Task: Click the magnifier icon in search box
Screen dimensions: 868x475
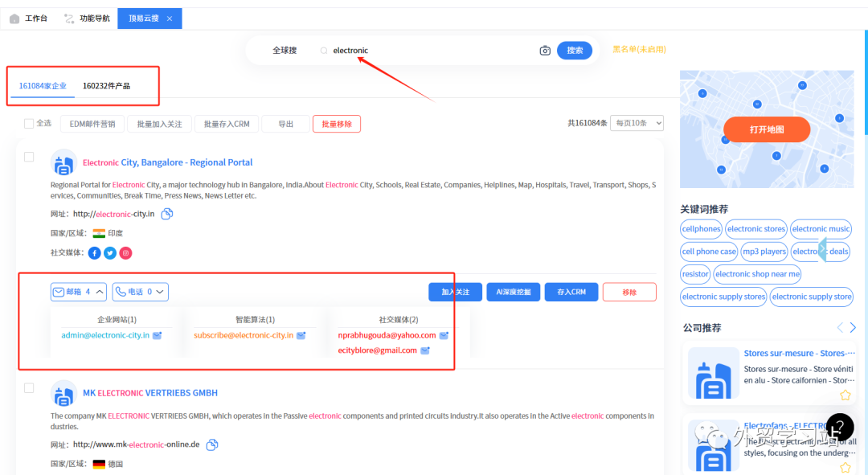Action: pos(324,51)
